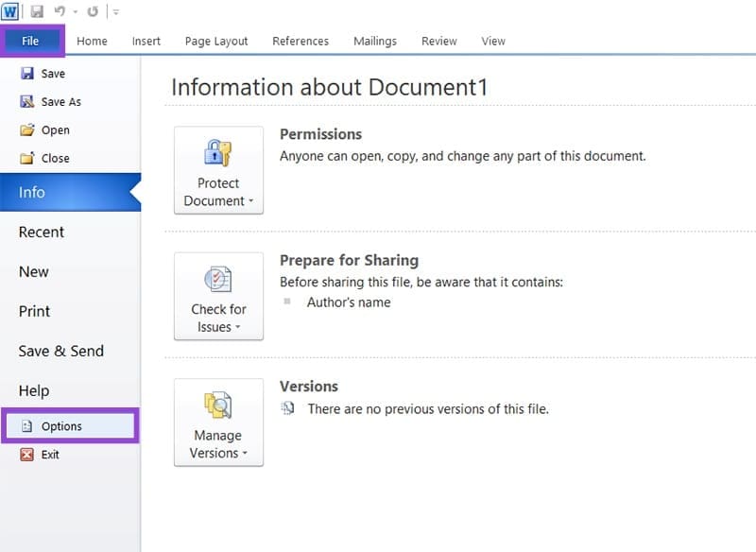Open the Manage Versions dropdown arrow
Image resolution: width=756 pixels, height=552 pixels.
[x=246, y=455]
